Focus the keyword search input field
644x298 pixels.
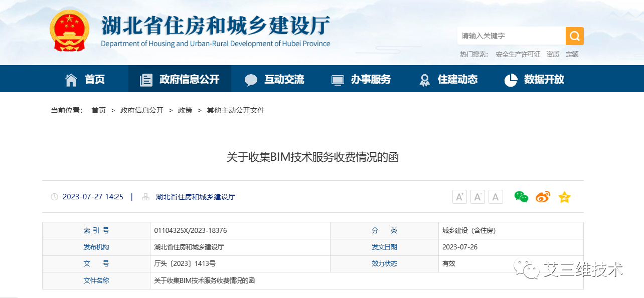pyautogui.click(x=511, y=36)
